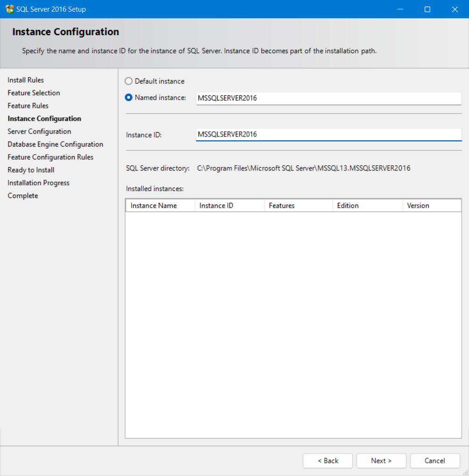Select Server Configuration step in sidebar
469x476 pixels.
(40, 131)
